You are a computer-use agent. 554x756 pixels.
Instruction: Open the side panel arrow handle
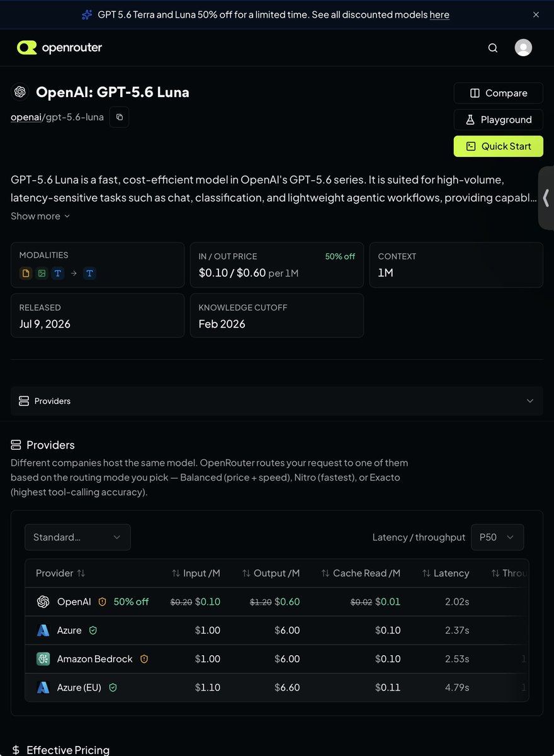tap(546, 198)
